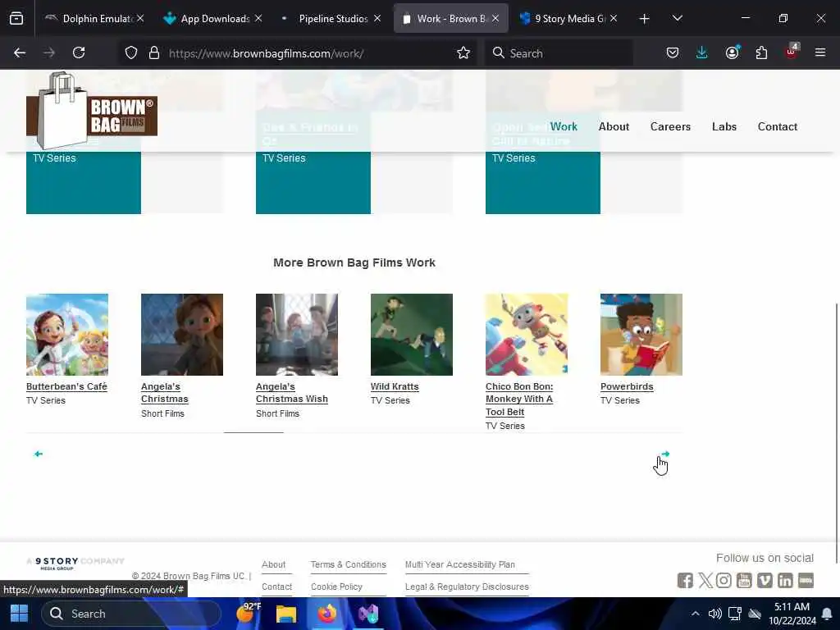840x630 pixels.
Task: Open Brown Bag Films Instagram page
Action: [x=724, y=580]
